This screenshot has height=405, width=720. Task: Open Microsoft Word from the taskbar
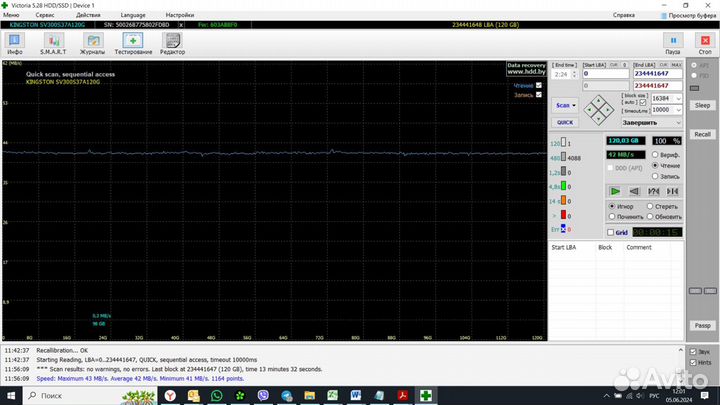[356, 395]
